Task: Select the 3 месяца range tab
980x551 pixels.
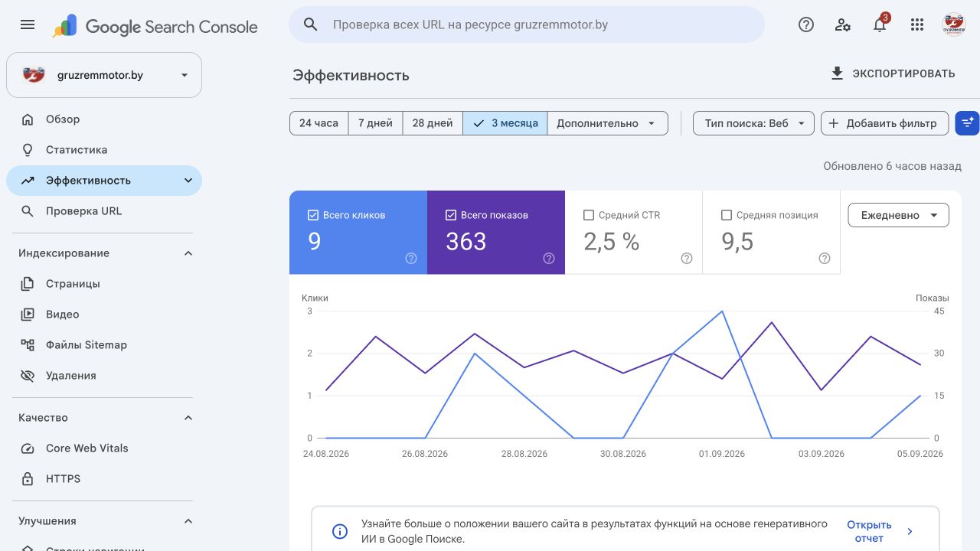Action: point(505,123)
